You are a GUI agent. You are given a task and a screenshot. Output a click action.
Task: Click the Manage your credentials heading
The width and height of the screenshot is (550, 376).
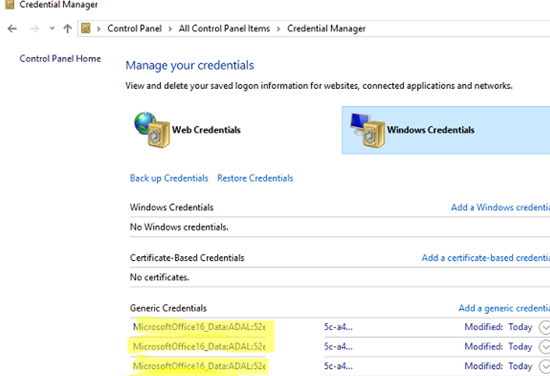coord(190,66)
